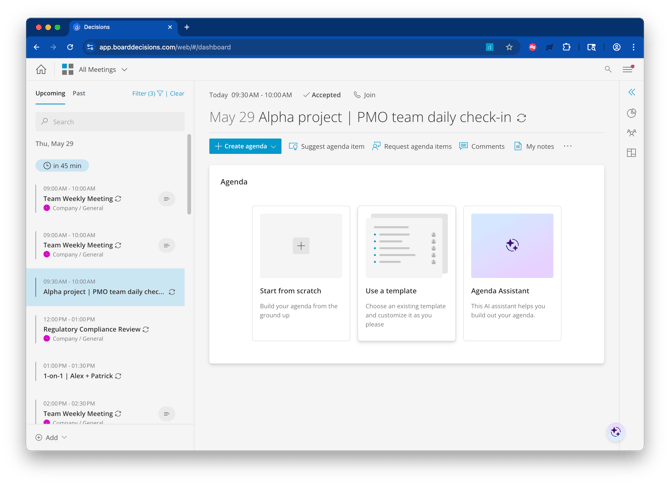Collapse the right panel with double chevron
Viewport: 670px width, 485px height.
pos(632,92)
